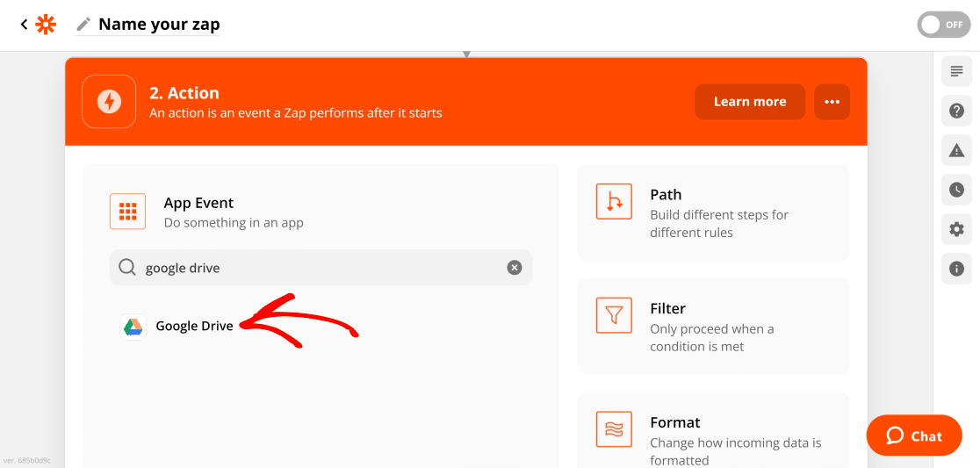The height and width of the screenshot is (468, 980).
Task: Open the info icon in the sidebar
Action: [x=956, y=270]
